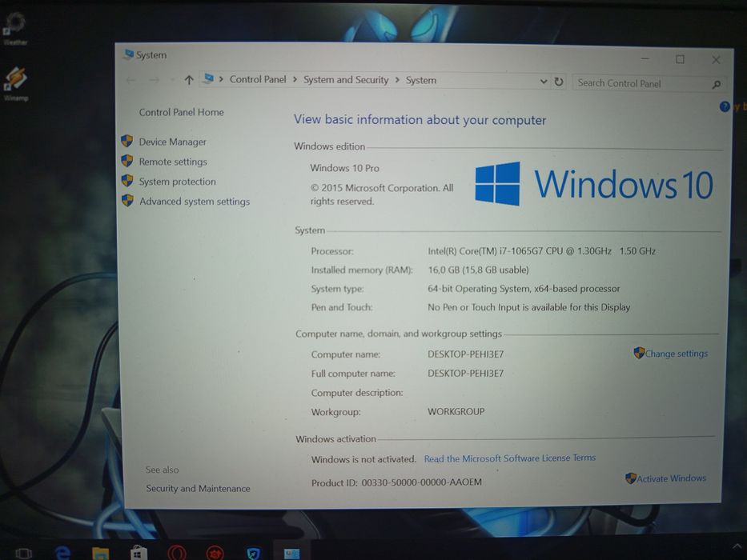This screenshot has width=747, height=560.
Task: Refresh the System page
Action: click(x=559, y=82)
